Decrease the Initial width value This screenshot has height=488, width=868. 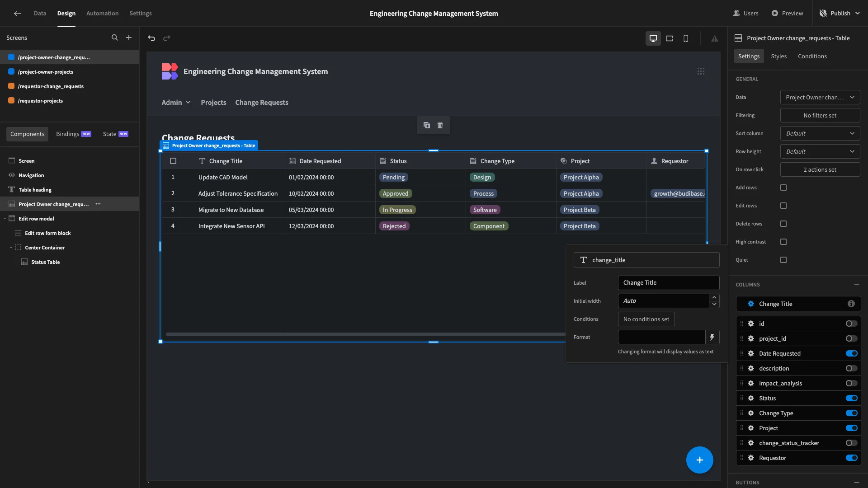pyautogui.click(x=714, y=305)
